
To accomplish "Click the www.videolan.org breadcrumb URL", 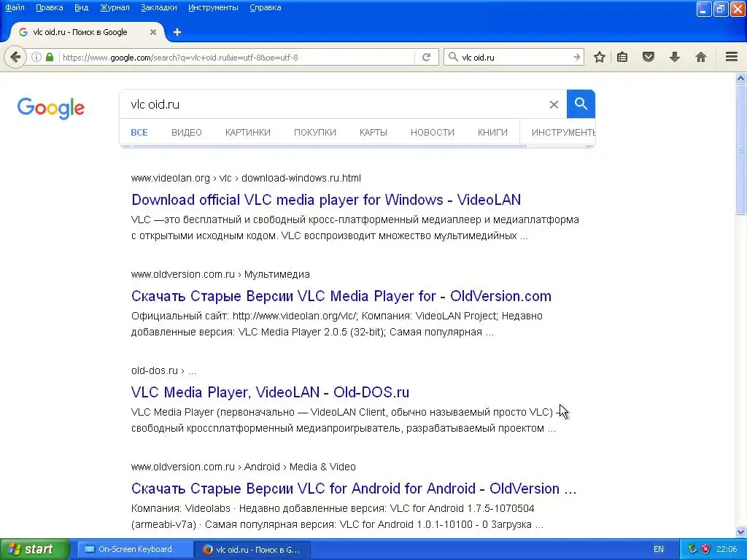I will tap(246, 178).
